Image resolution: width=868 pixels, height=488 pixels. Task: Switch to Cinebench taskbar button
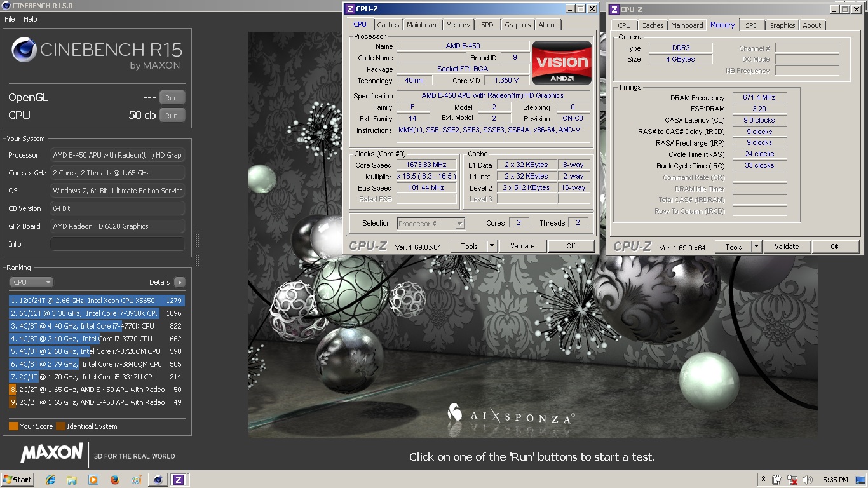tap(158, 480)
